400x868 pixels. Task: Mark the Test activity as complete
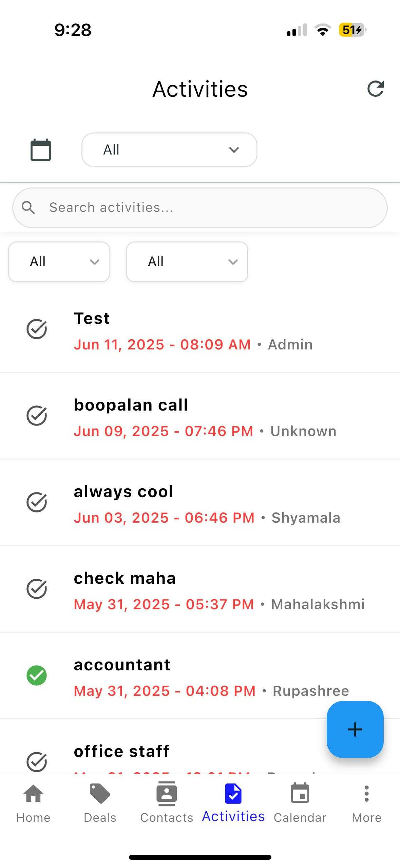pos(37,329)
